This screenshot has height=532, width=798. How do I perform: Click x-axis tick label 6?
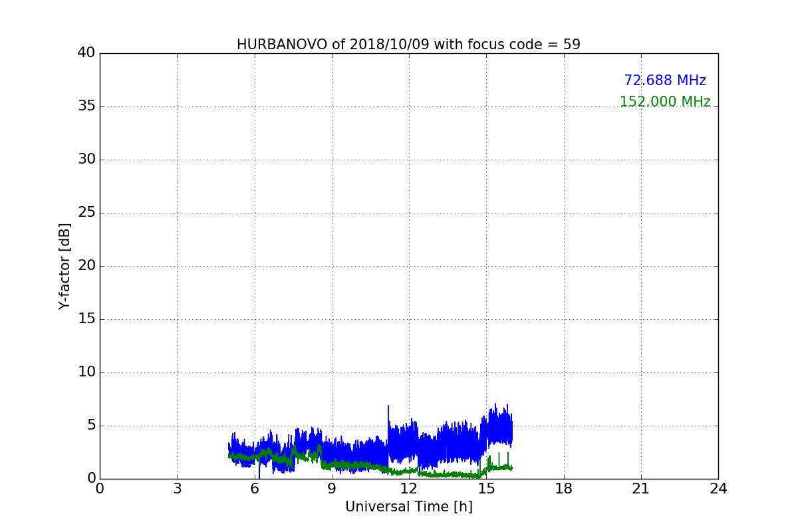click(254, 489)
